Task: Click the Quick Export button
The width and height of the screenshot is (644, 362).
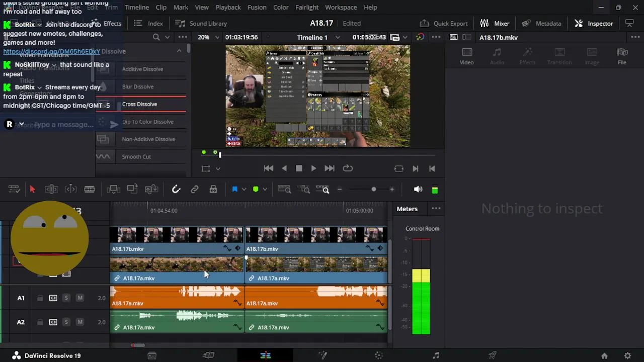Action: coord(443,23)
